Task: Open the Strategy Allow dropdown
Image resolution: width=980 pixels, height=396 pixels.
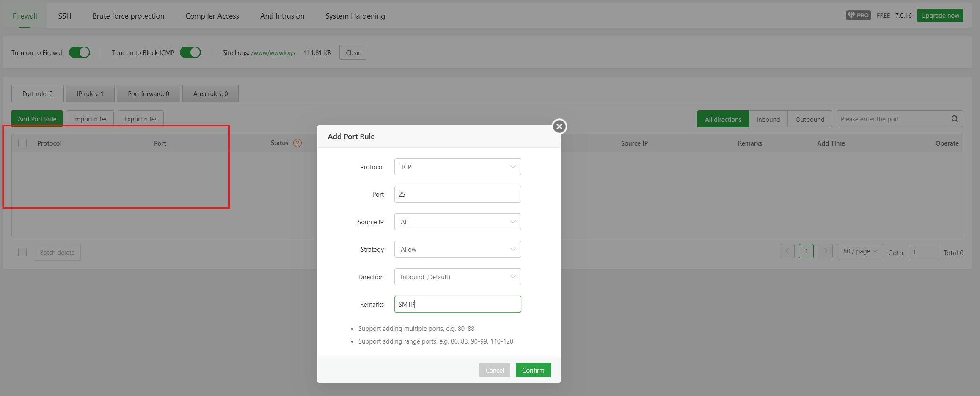Action: click(457, 249)
